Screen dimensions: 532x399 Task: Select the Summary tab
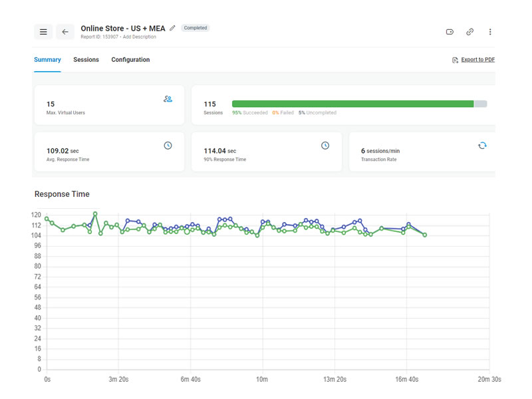pos(47,59)
